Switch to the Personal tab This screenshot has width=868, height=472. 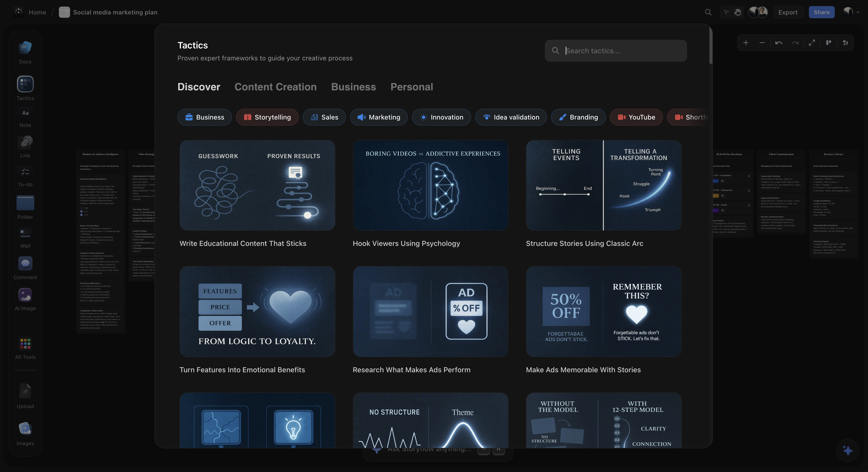[x=411, y=87]
